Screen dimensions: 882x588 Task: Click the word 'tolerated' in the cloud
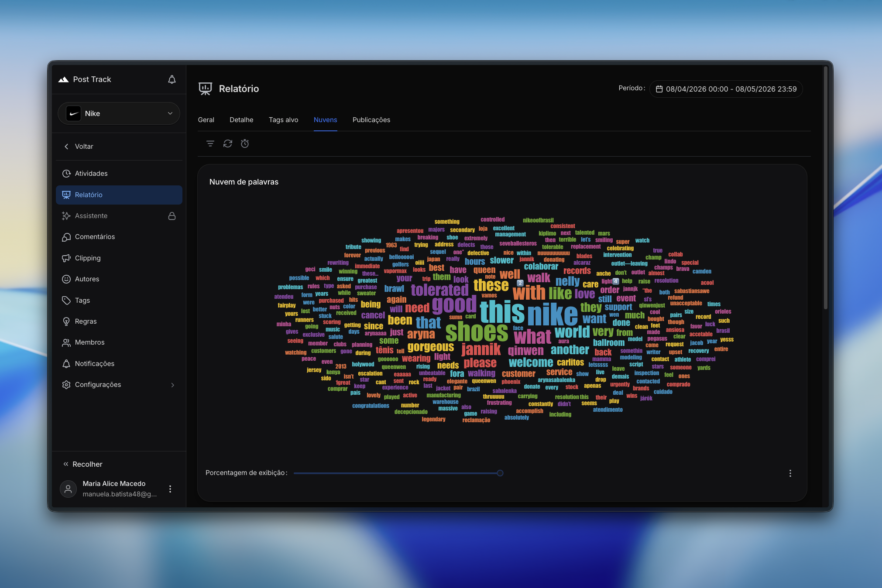pos(439,290)
